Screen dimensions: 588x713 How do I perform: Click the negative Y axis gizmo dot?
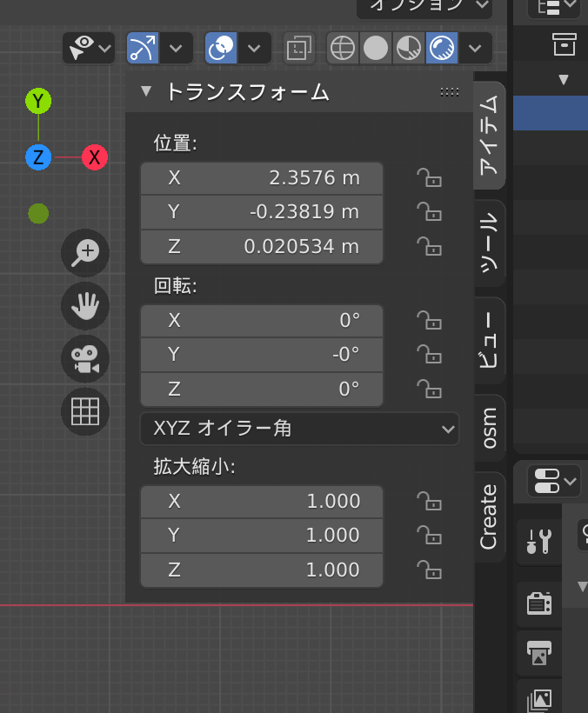pos(38,214)
